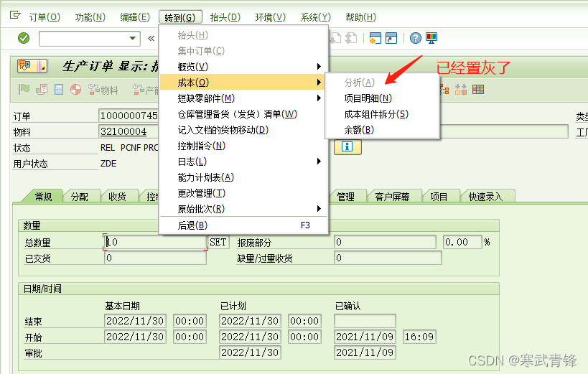Click the window menu icon beside 订单(O)
Screen dimensions: 588x374
point(15,15)
